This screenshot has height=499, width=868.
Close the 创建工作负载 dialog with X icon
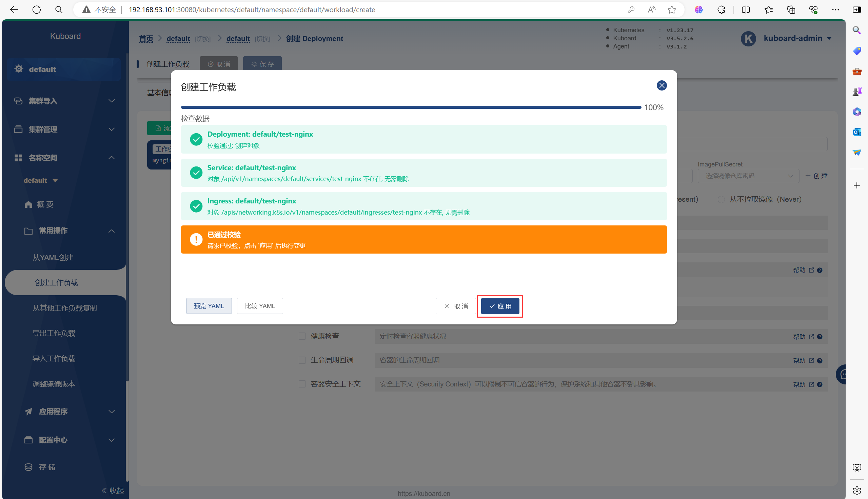[x=662, y=85]
